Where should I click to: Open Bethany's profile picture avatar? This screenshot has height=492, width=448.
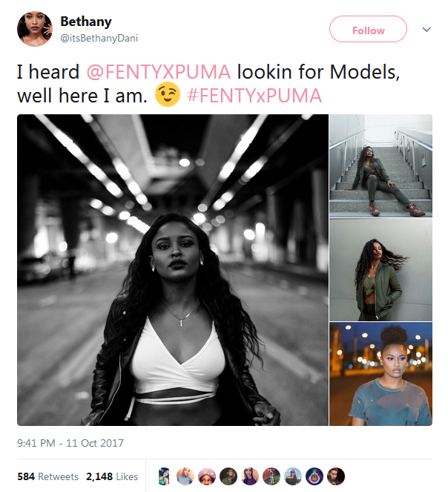pyautogui.click(x=34, y=29)
